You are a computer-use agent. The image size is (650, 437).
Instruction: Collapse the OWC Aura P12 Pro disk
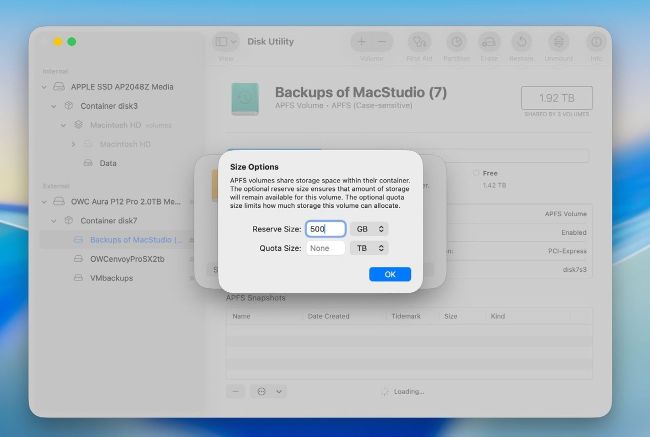point(45,201)
